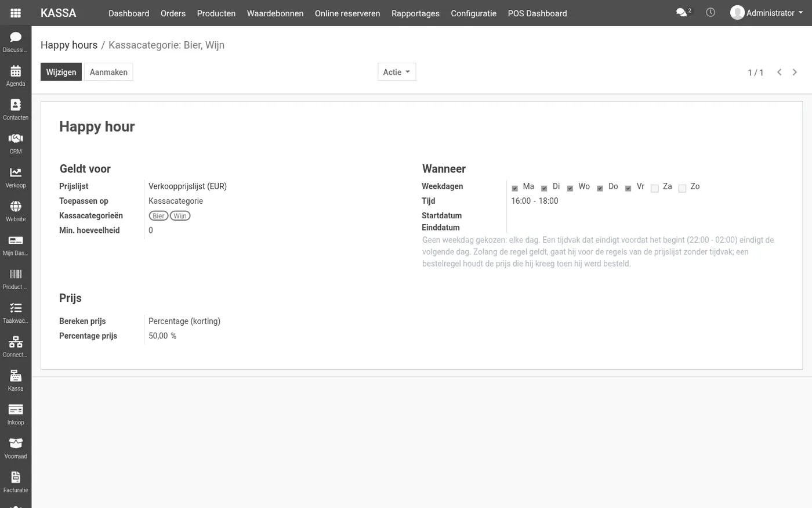Open the Product barcode app
This screenshot has width=812, height=508.
16,279
